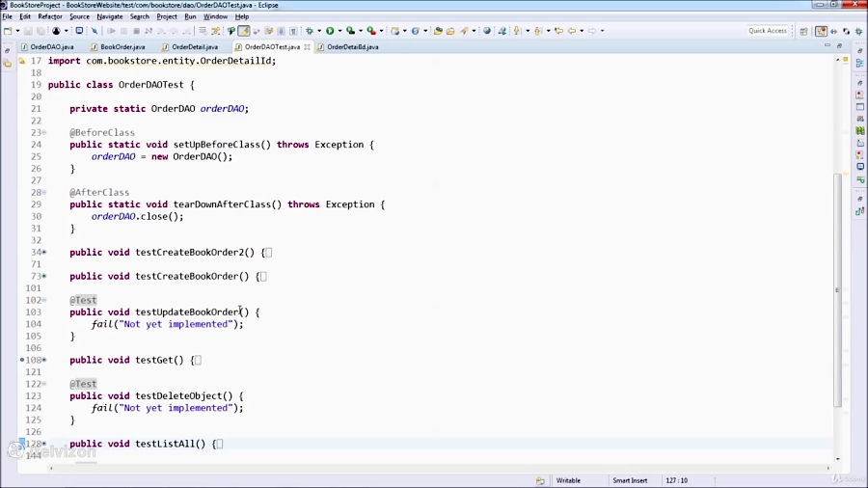Click the Search flashlight toolbar icon
868x488 pixels.
(464, 31)
